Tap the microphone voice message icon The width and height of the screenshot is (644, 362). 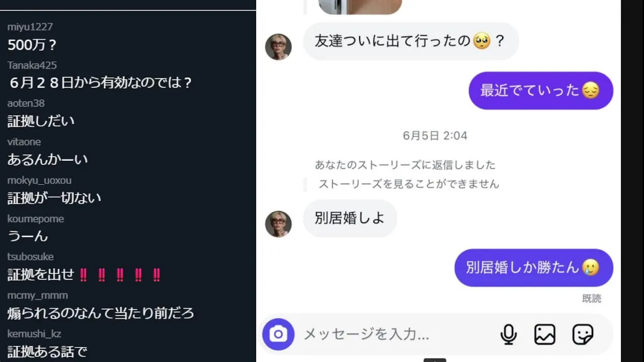(x=509, y=334)
